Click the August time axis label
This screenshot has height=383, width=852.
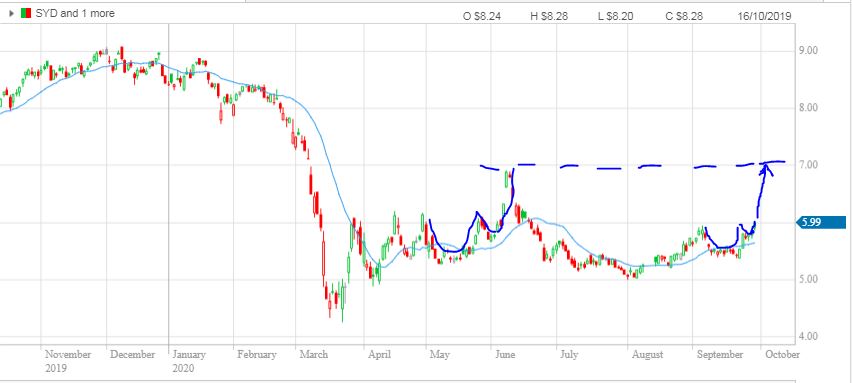(x=647, y=355)
